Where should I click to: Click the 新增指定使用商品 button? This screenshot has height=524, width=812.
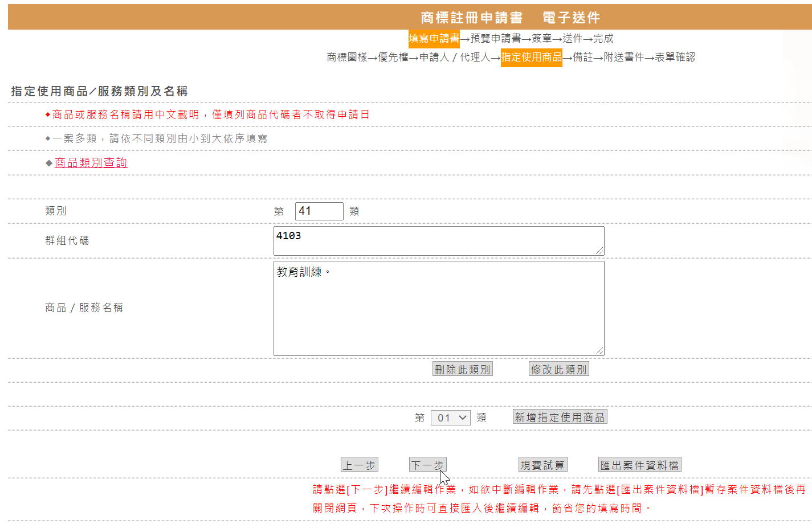point(560,417)
